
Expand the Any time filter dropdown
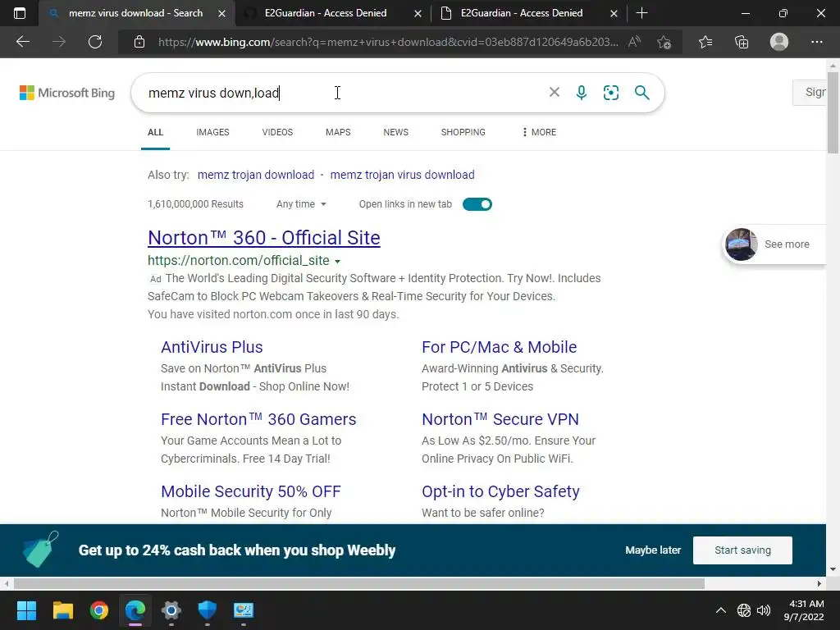coord(301,204)
